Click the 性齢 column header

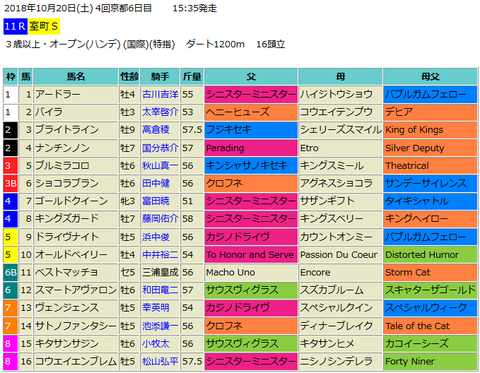pos(129,77)
